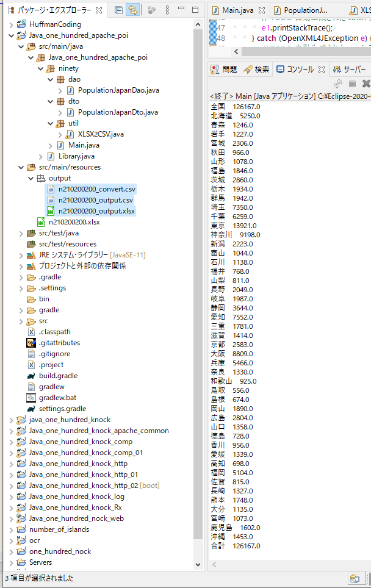Screen dimensions: 371x588
Task: Expand the HuffmanCoding project
Action: click(11, 25)
